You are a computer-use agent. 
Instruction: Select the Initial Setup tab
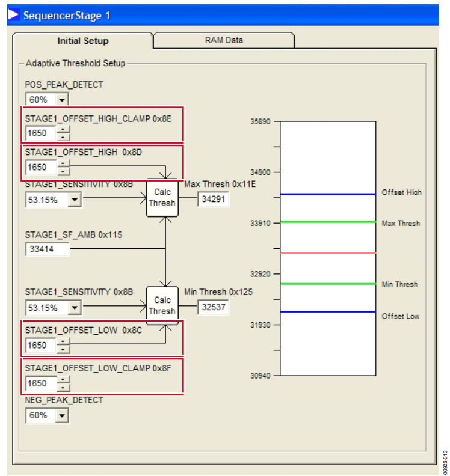[82, 41]
